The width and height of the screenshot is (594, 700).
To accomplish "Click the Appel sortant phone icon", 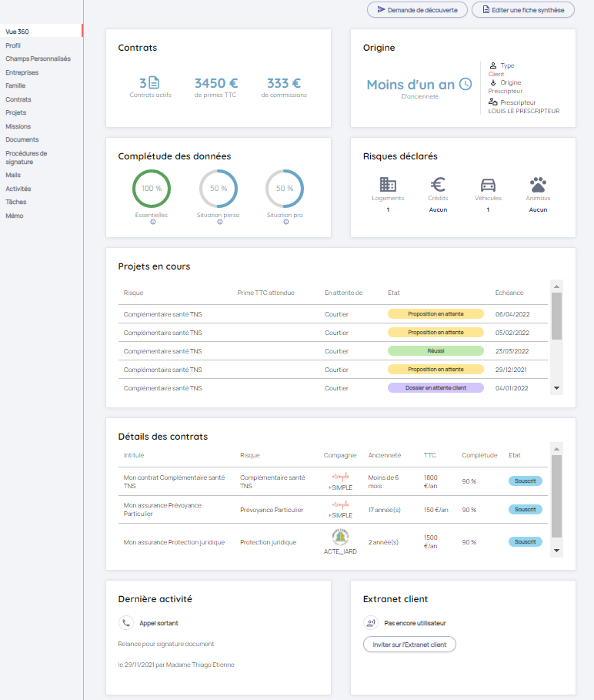I will [126, 623].
